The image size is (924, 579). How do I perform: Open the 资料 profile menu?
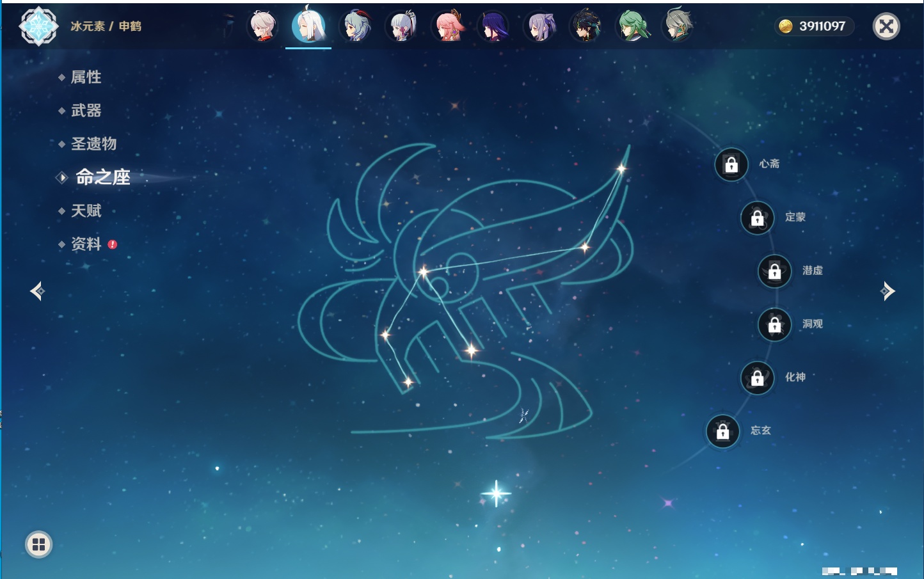[86, 244]
